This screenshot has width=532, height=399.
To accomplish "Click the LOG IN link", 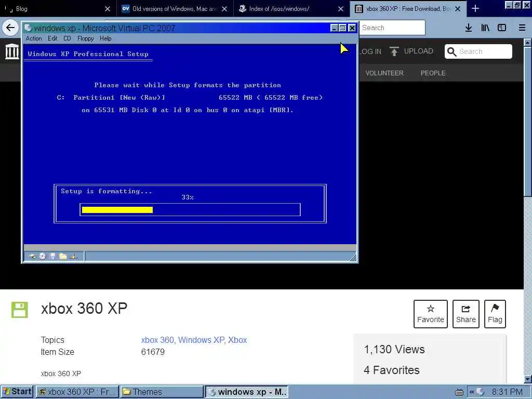I will (x=370, y=51).
